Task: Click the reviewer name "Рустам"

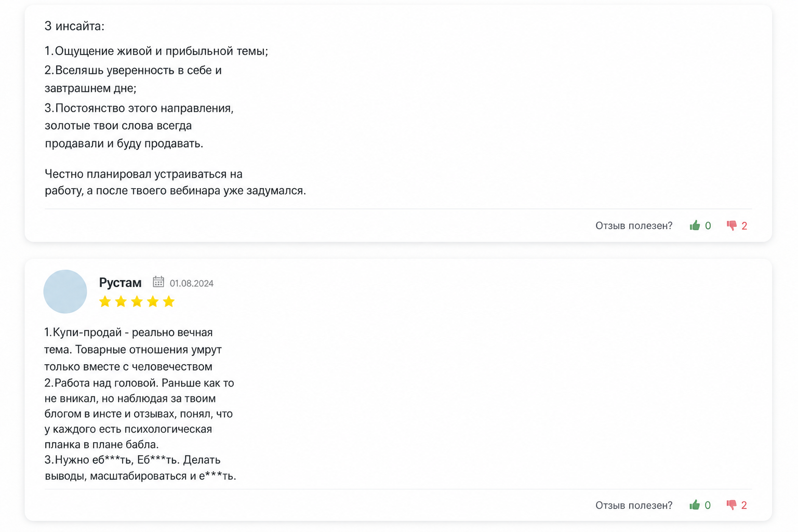Action: pos(120,283)
